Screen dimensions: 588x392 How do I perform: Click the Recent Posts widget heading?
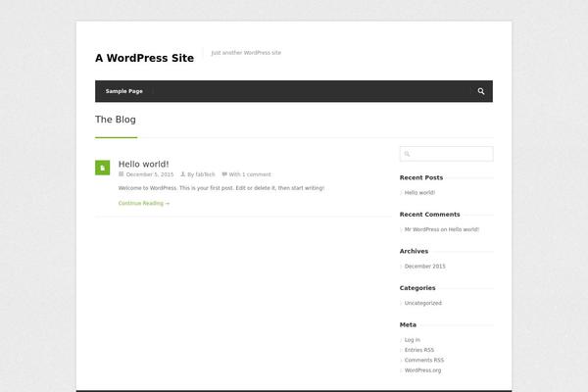coord(421,177)
